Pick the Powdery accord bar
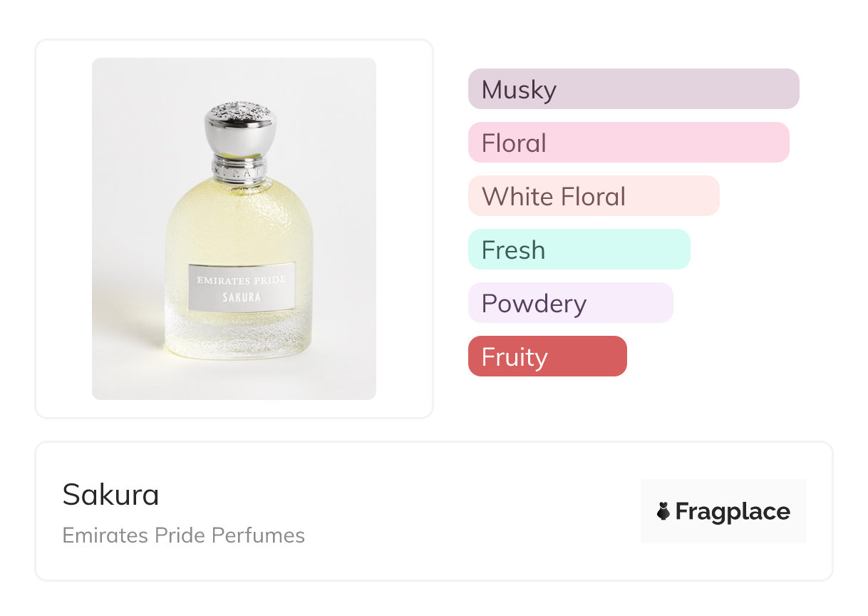Viewport: 868px width, 616px height. tap(570, 303)
